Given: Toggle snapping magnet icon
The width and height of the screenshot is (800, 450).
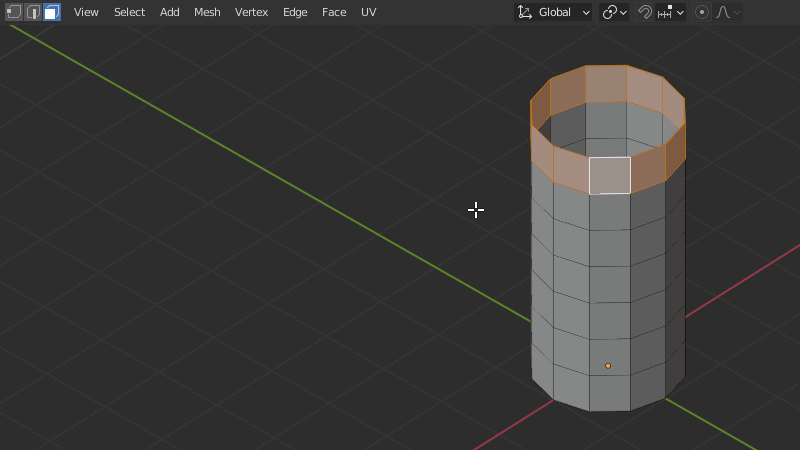Looking at the screenshot, I should pos(644,12).
